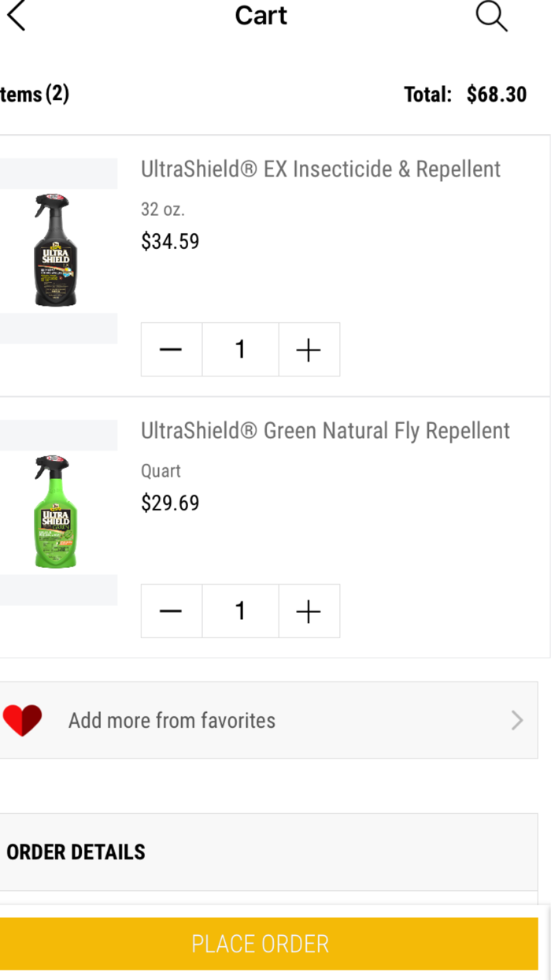The image size is (551, 980).
Task: Click the cart total amount $68.30
Action: [497, 94]
